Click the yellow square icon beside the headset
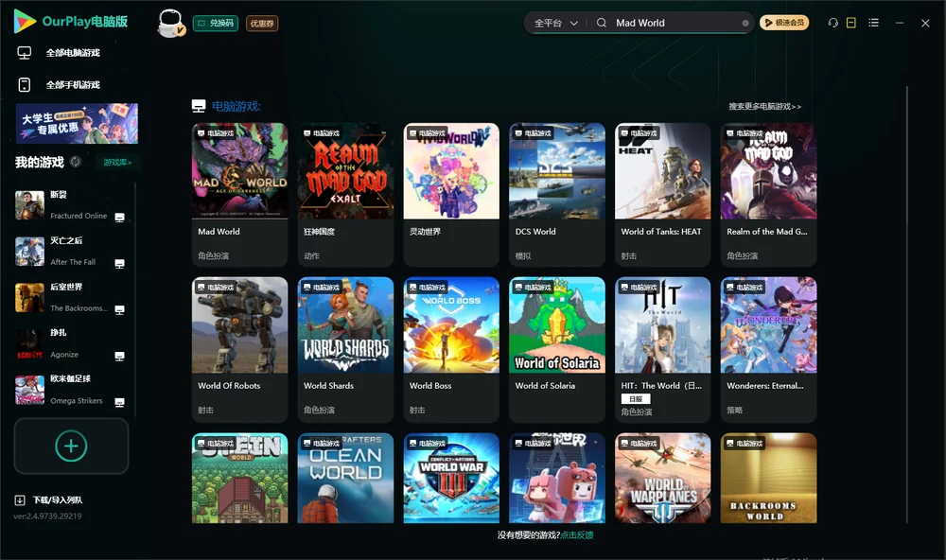This screenshot has height=560, width=946. [x=851, y=23]
